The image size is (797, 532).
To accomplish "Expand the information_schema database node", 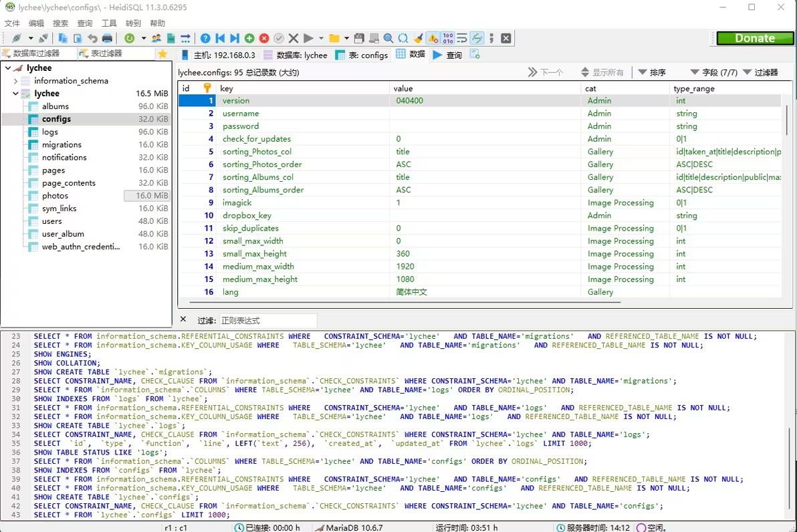I will [16, 81].
